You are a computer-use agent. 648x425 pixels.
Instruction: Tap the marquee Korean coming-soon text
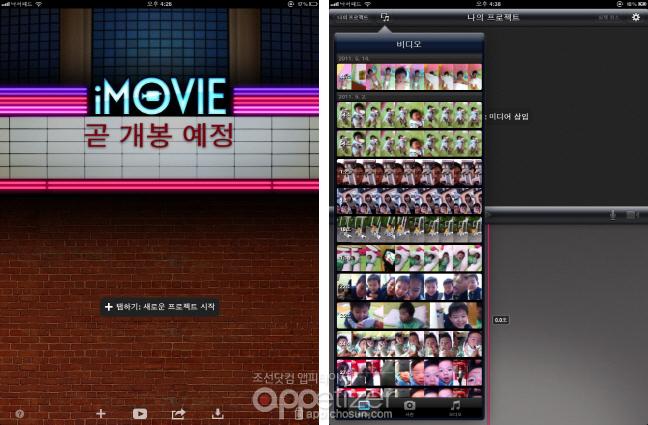pos(159,135)
